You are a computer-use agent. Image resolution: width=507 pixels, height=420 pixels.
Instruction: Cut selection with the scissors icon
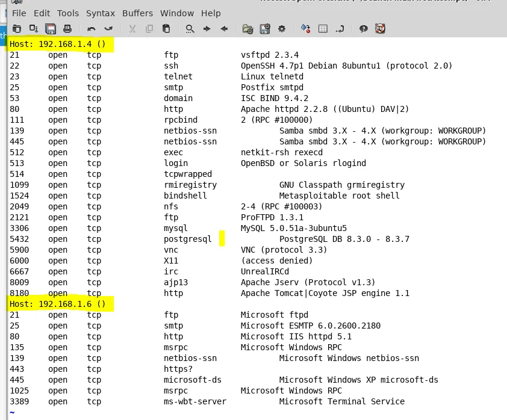[132, 29]
